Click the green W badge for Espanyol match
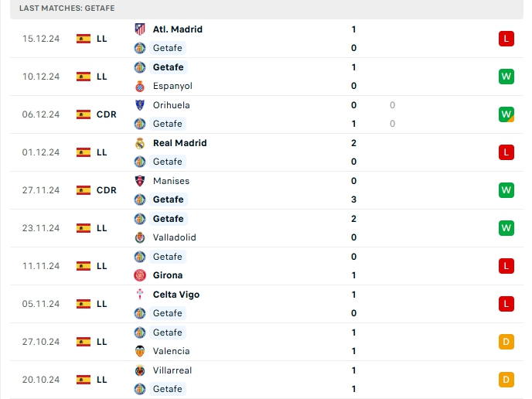 [x=506, y=77]
